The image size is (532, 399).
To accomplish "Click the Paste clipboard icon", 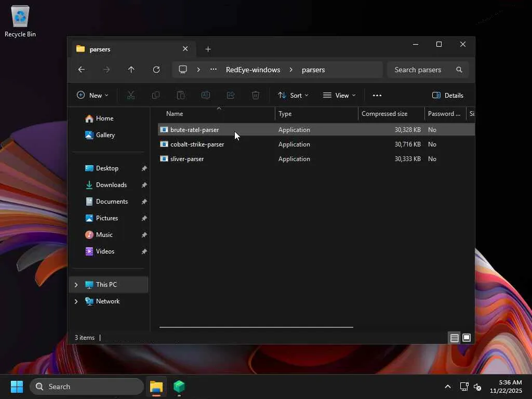I will 181,96.
